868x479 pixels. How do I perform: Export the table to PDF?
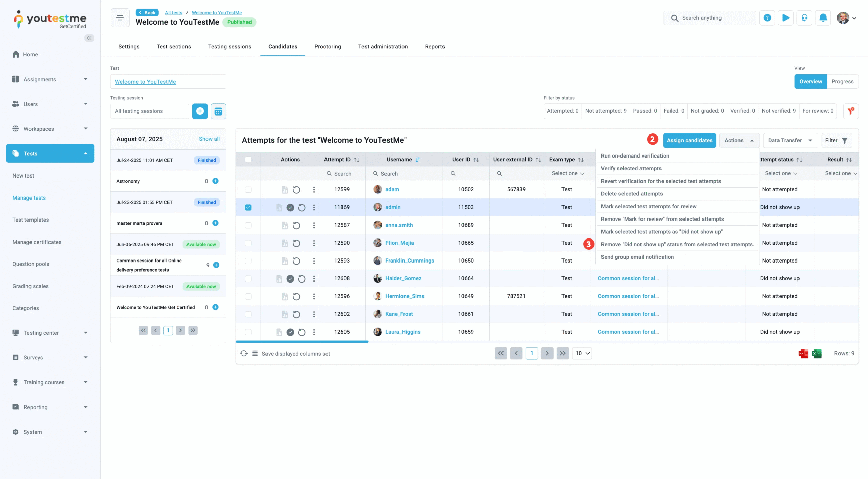point(803,354)
